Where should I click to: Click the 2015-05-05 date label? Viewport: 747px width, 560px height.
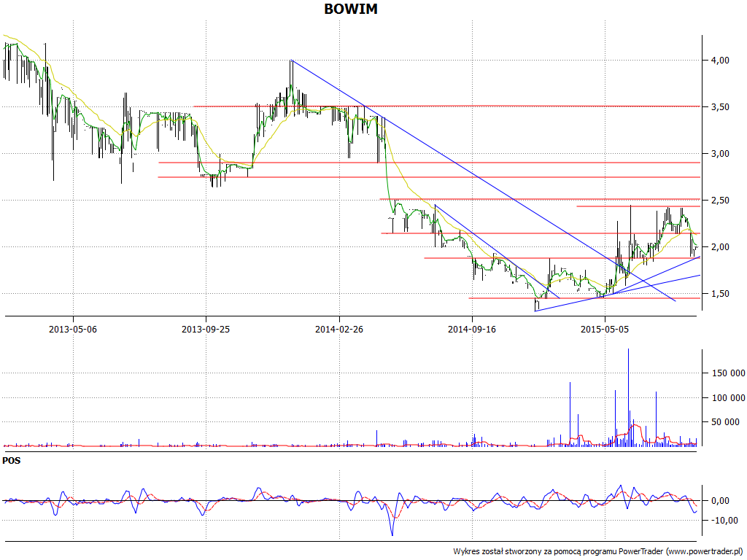[605, 329]
